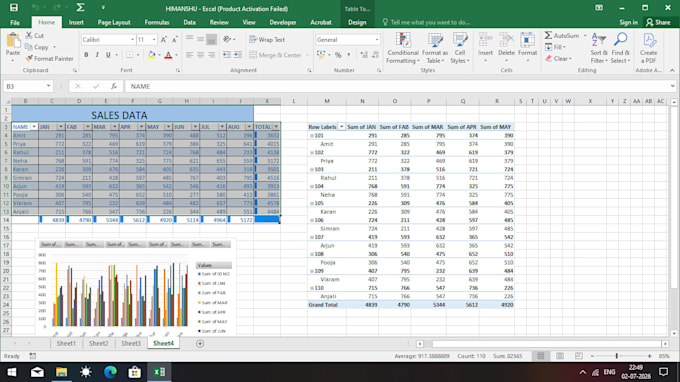Viewport: 680px width, 382px height.
Task: Click Create a PDF icon
Action: (x=649, y=40)
